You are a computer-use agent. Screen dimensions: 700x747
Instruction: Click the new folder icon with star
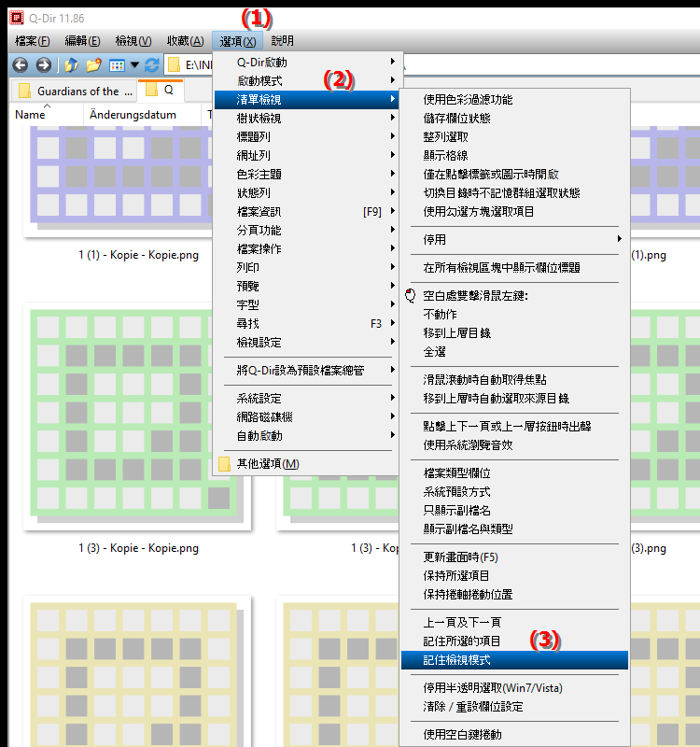click(x=94, y=64)
